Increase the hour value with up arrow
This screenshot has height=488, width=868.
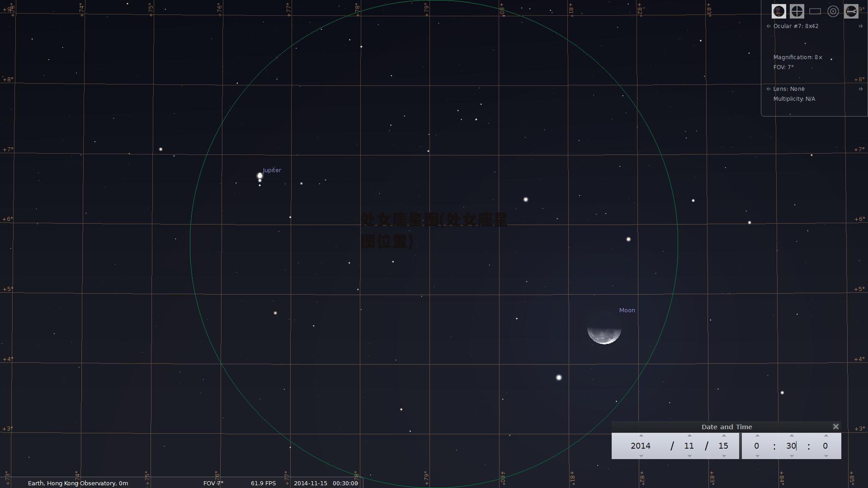pyautogui.click(x=757, y=436)
